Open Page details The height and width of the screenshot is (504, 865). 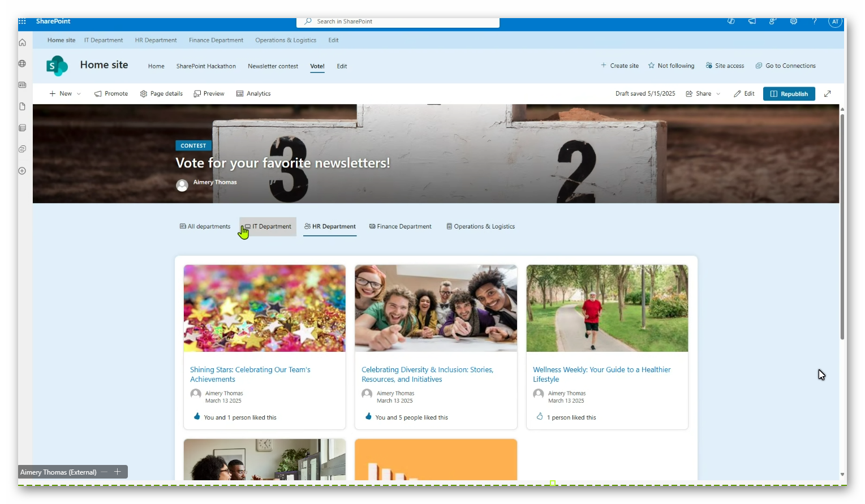(x=161, y=94)
